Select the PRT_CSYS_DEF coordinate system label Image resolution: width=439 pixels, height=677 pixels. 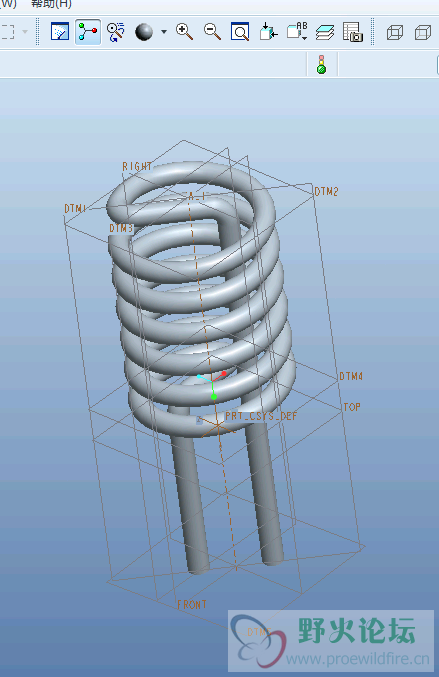pyautogui.click(x=261, y=416)
